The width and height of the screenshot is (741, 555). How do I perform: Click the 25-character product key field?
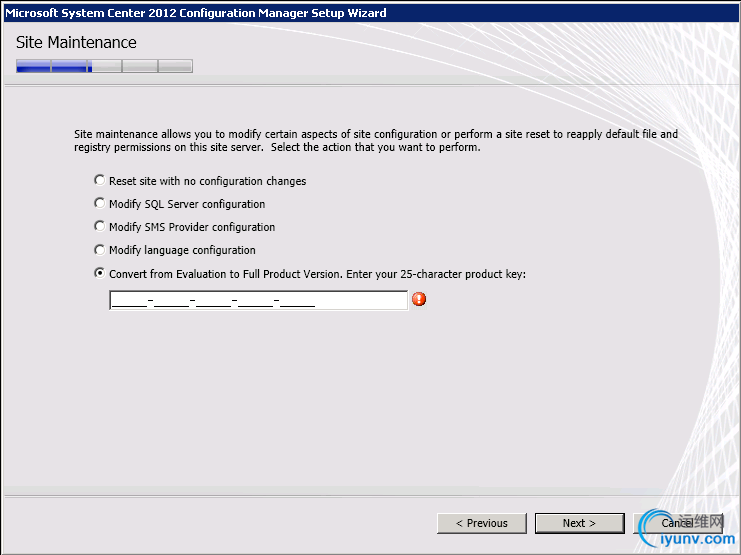tap(258, 300)
